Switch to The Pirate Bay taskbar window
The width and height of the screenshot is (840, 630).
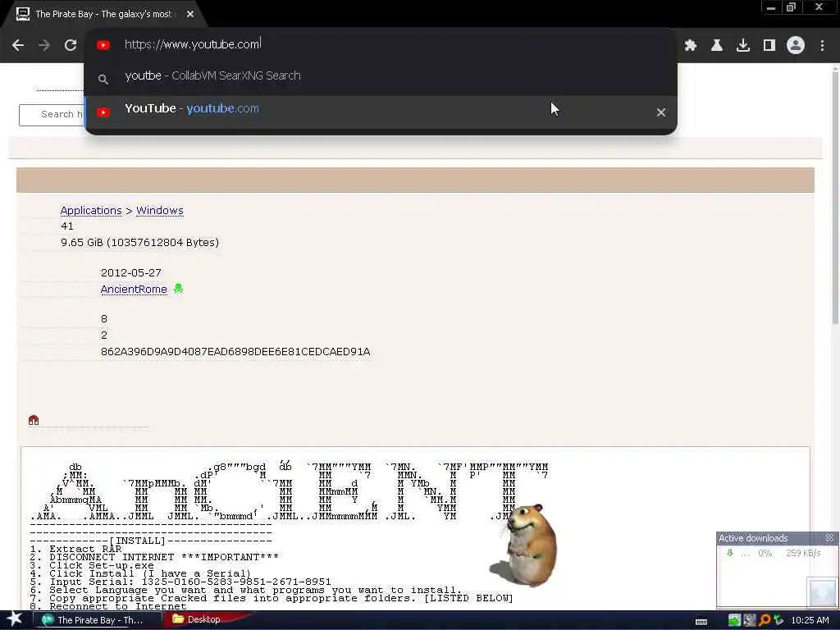point(98,620)
